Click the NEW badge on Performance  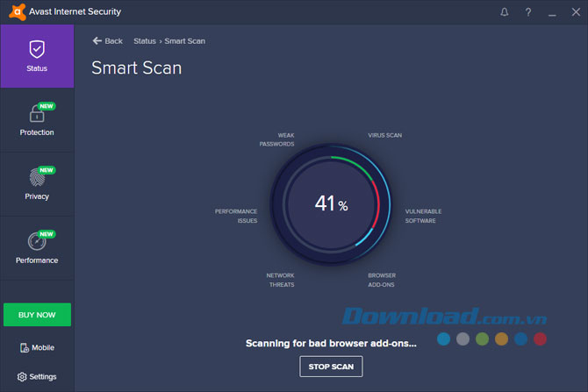pos(47,234)
